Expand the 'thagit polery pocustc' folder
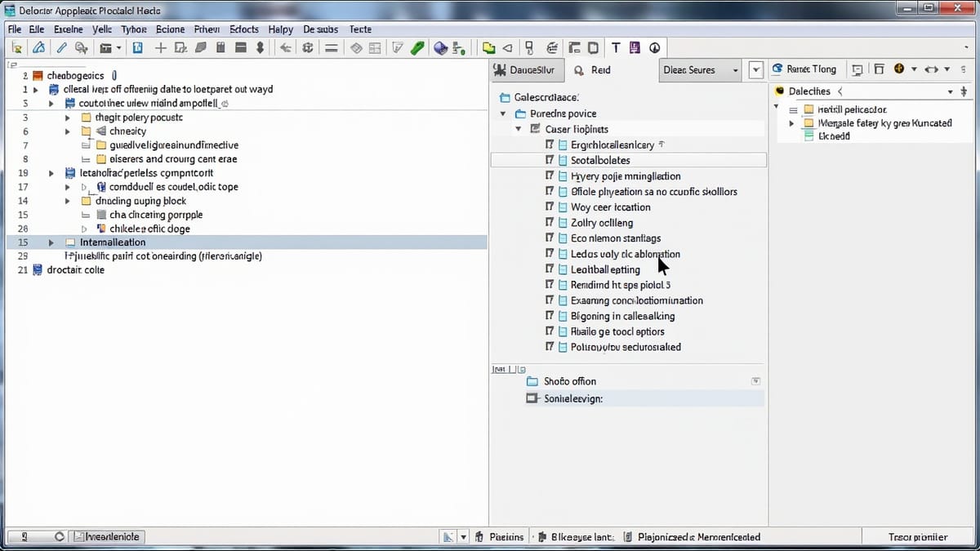Screen dimensions: 980x551 pos(68,118)
